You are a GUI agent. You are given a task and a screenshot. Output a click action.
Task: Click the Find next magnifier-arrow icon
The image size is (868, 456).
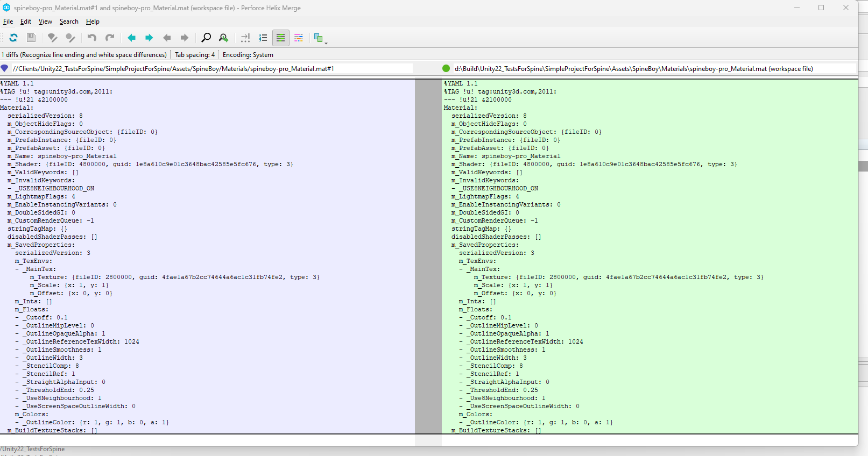224,38
